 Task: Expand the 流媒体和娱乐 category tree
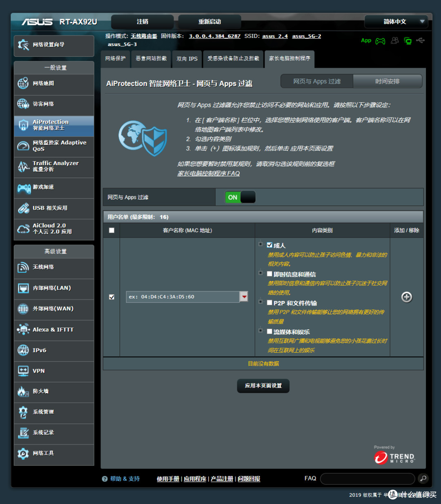point(261,331)
